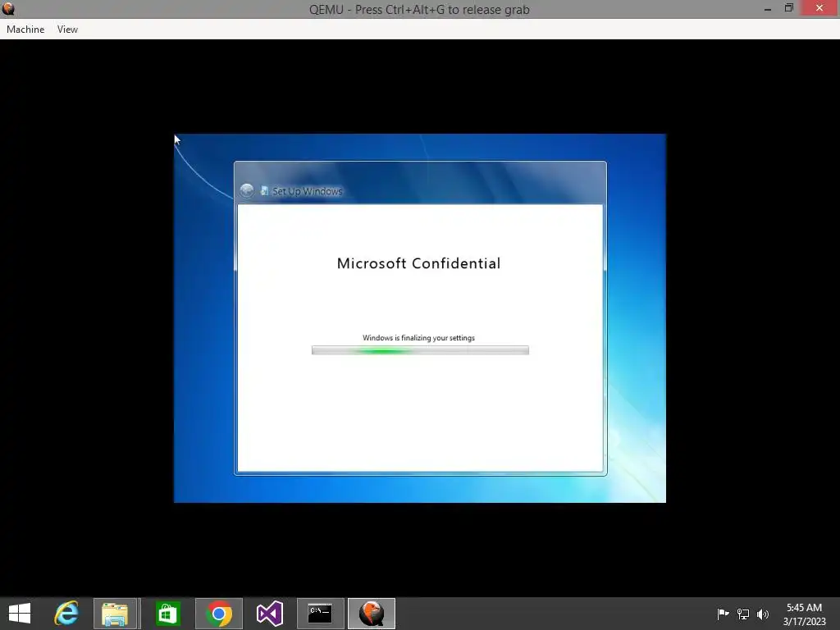Click the finalizing settings progress bar
The width and height of the screenshot is (840, 630).
tap(420, 350)
